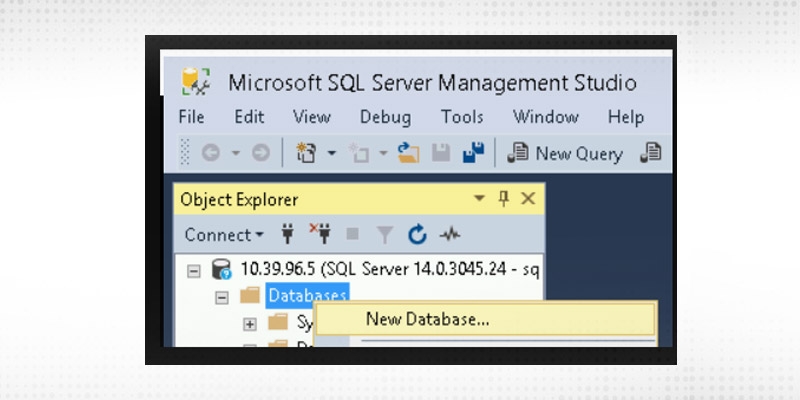Image resolution: width=800 pixels, height=400 pixels.
Task: Click the Activity Monitor pulse icon
Action: (x=449, y=235)
